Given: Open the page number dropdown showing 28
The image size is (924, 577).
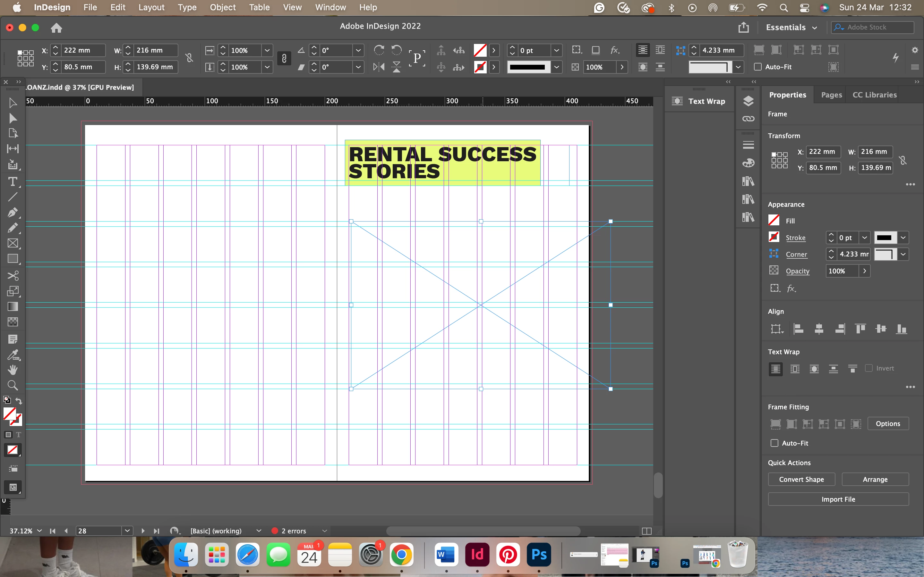Looking at the screenshot, I should pyautogui.click(x=127, y=531).
